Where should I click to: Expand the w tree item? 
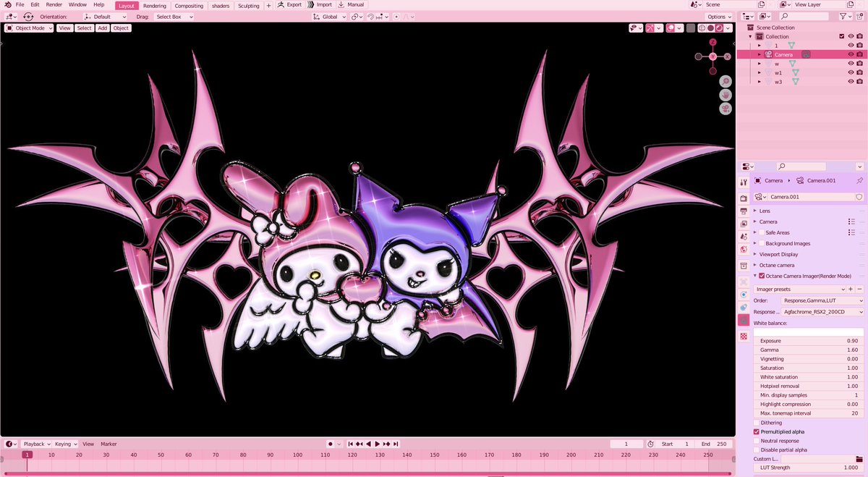(x=759, y=64)
